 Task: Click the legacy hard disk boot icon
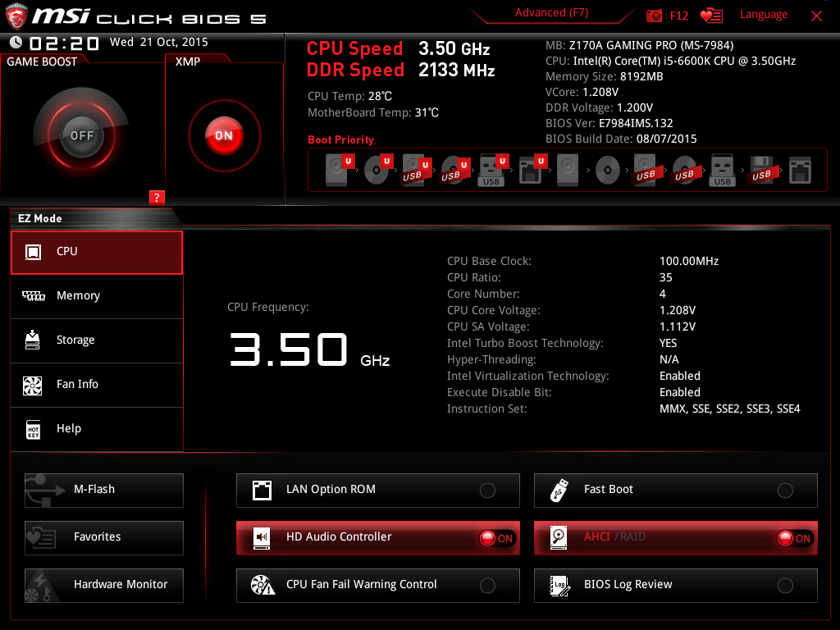pyautogui.click(x=568, y=170)
